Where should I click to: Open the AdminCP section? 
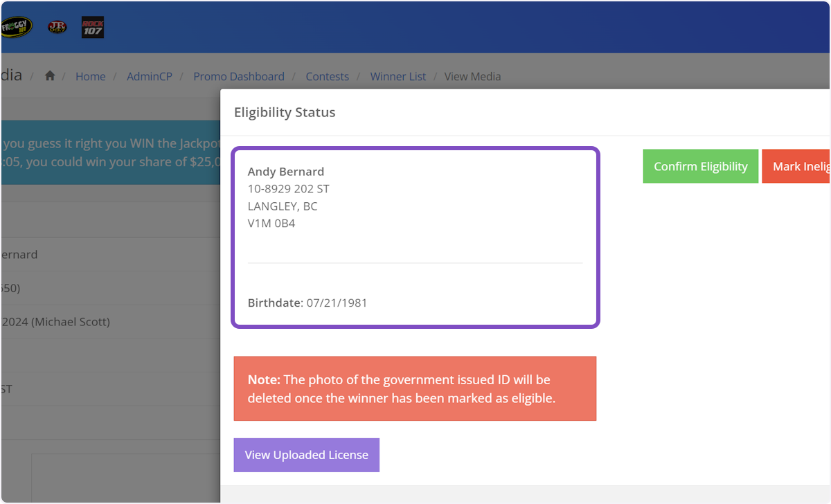[x=150, y=76]
